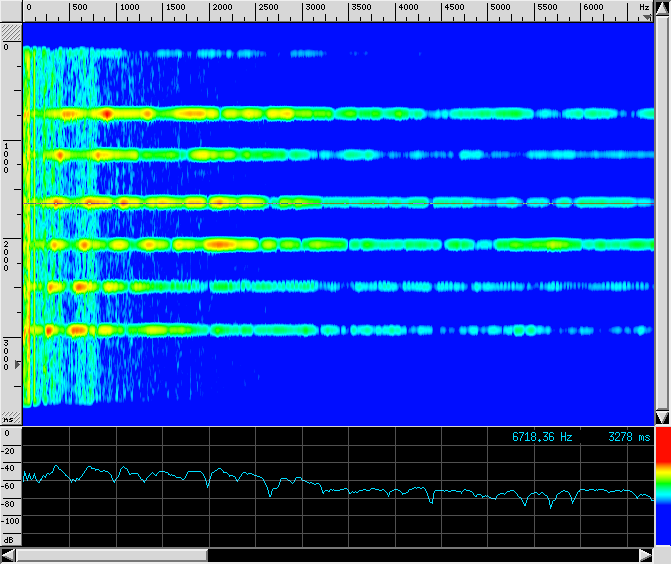Click the -60 label on dB axis
671x564 pixels.
coord(9,486)
